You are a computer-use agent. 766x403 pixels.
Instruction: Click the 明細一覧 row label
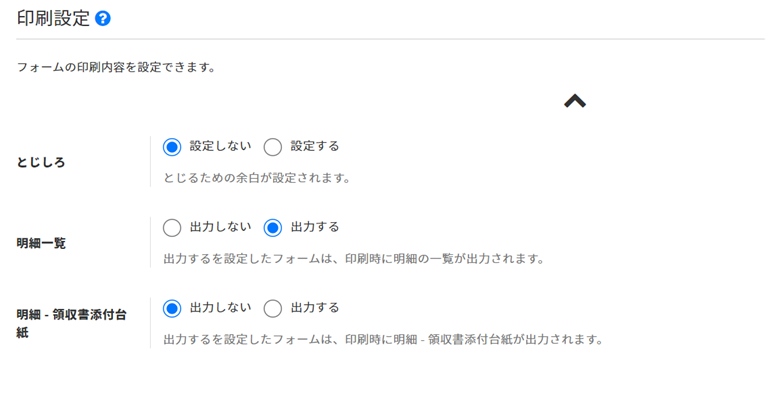(41, 243)
